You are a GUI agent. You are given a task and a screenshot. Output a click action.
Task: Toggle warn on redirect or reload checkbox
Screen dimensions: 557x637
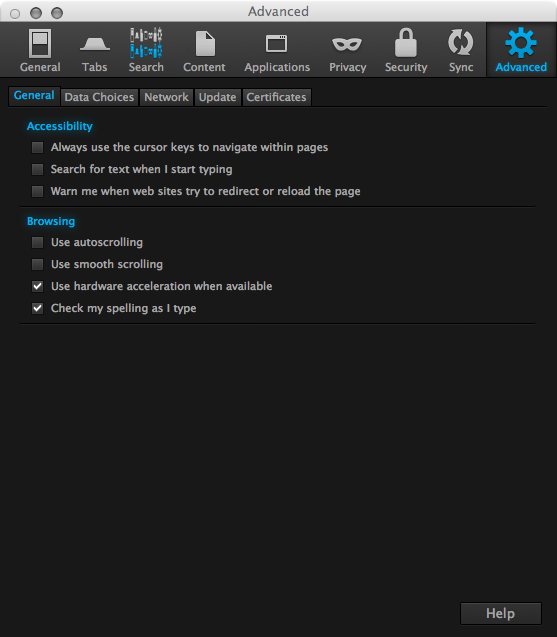click(x=37, y=191)
